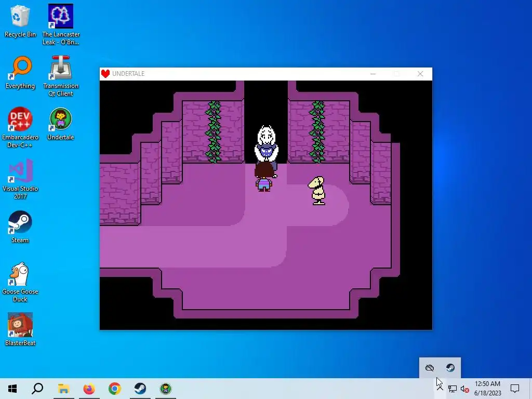Launch Firefox from the taskbar
Screen dimensions: 532x399
point(89,389)
